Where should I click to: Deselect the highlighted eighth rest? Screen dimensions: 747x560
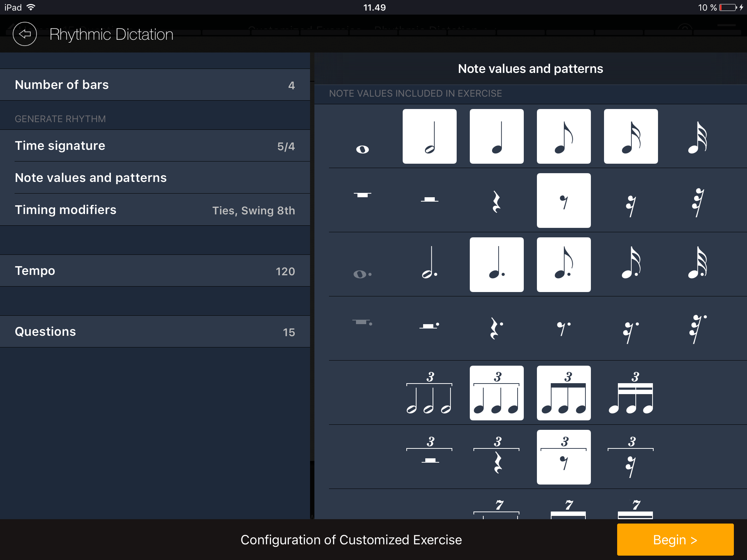(564, 201)
